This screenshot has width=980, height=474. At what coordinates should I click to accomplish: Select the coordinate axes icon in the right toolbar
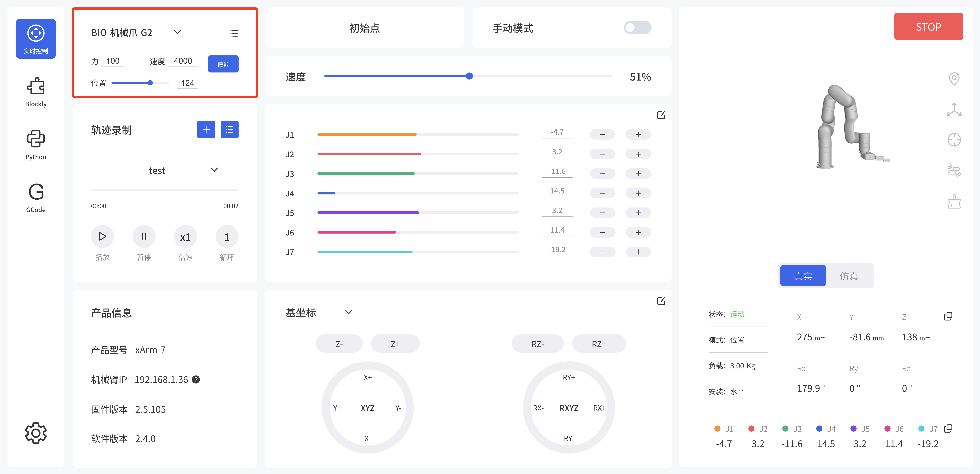954,109
